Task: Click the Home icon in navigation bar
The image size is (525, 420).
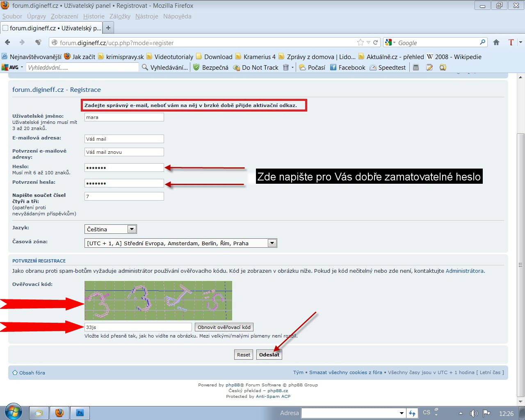Action: coord(496,42)
